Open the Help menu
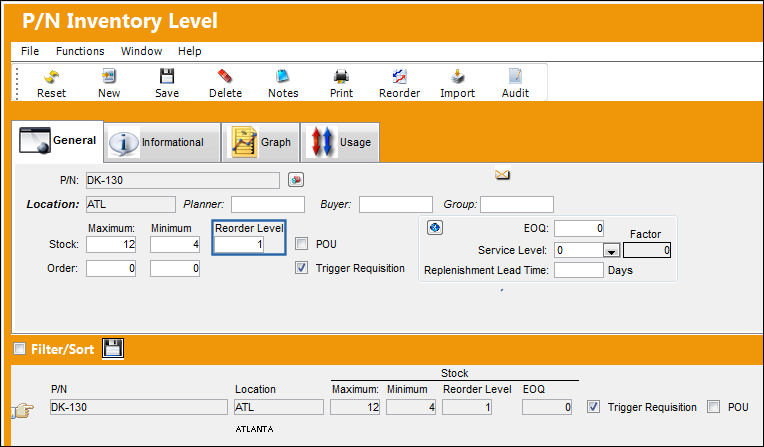Screen dimensions: 764x447 click(x=190, y=51)
